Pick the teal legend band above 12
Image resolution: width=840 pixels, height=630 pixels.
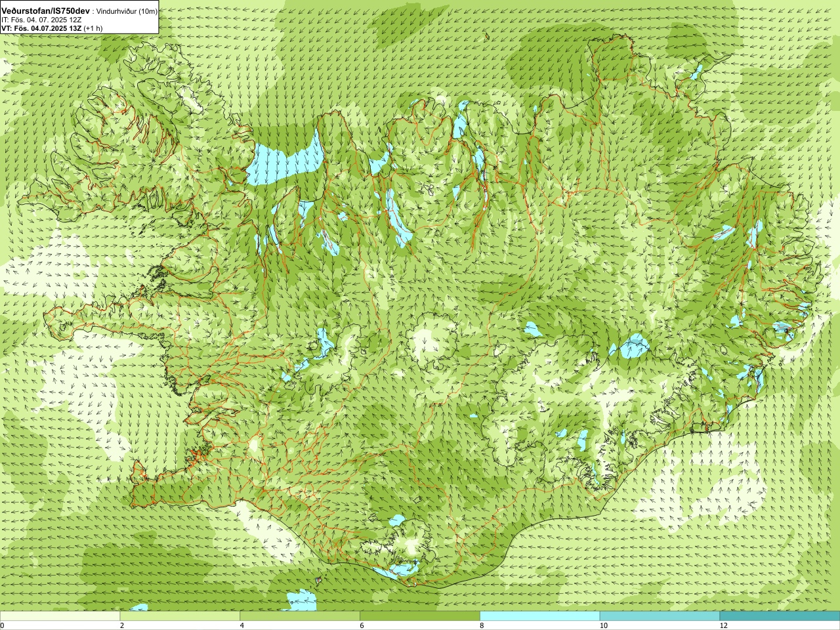click(780, 616)
